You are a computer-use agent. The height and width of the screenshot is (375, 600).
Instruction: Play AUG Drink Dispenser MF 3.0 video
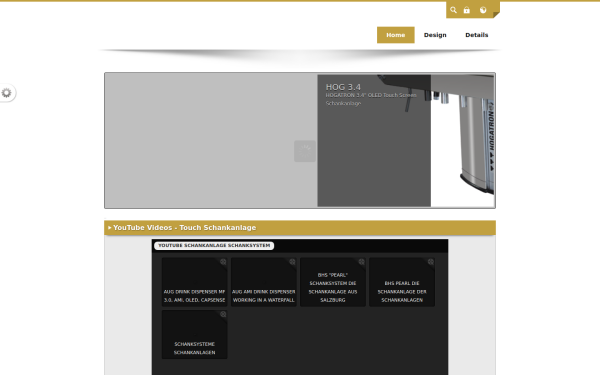coord(194,282)
